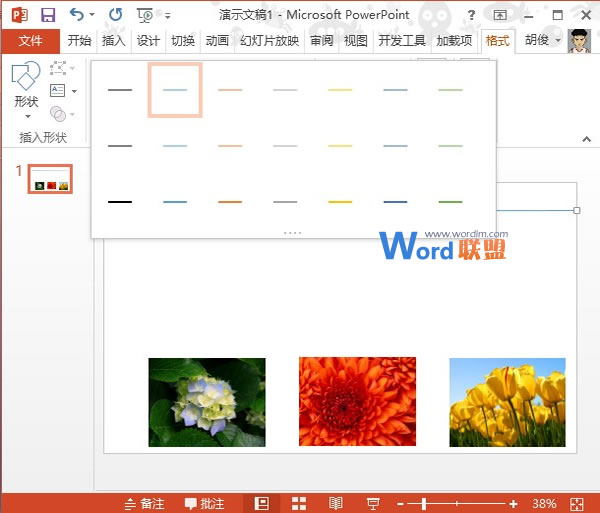Select the orange chrysanthemum picture
Screen dimensions: 600x513
[357, 401]
